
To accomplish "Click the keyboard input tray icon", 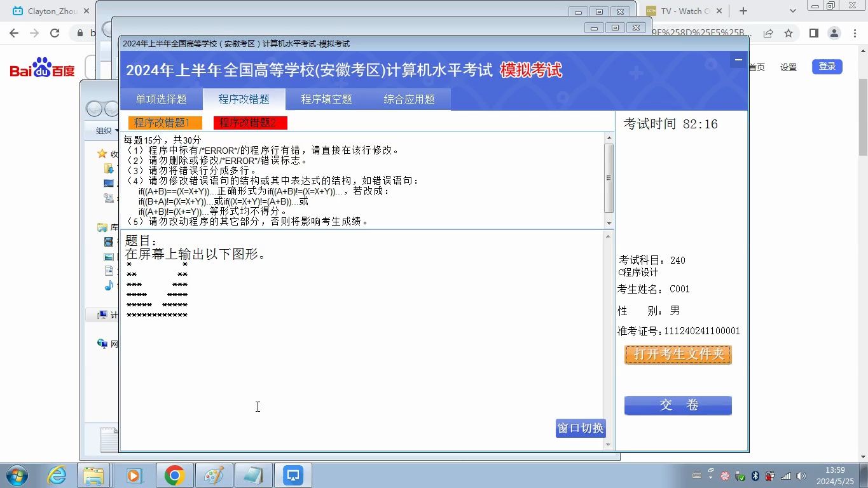I will tap(697, 476).
